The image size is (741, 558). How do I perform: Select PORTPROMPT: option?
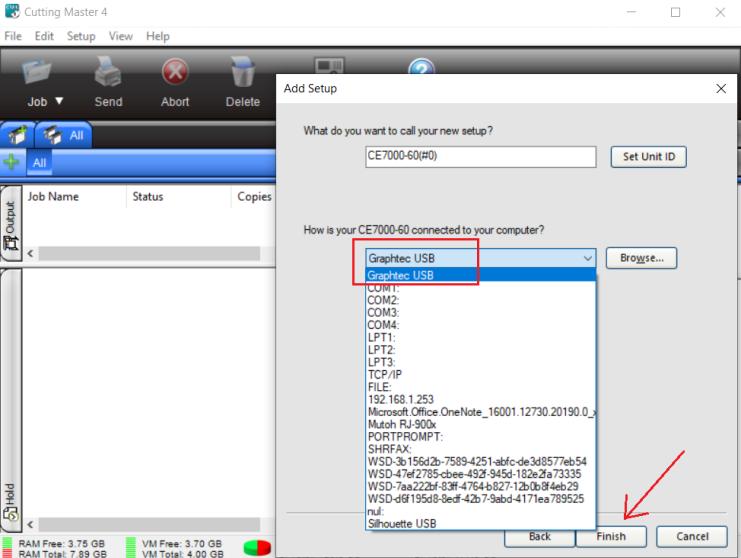tap(481, 437)
